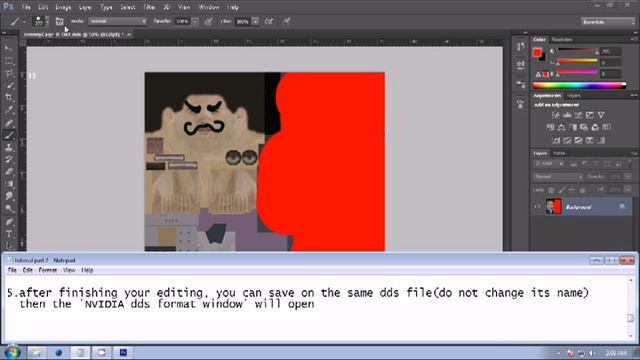This screenshot has width=640, height=360.
Task: Select the Quick Selection tool
Action: pyautogui.click(x=9, y=86)
